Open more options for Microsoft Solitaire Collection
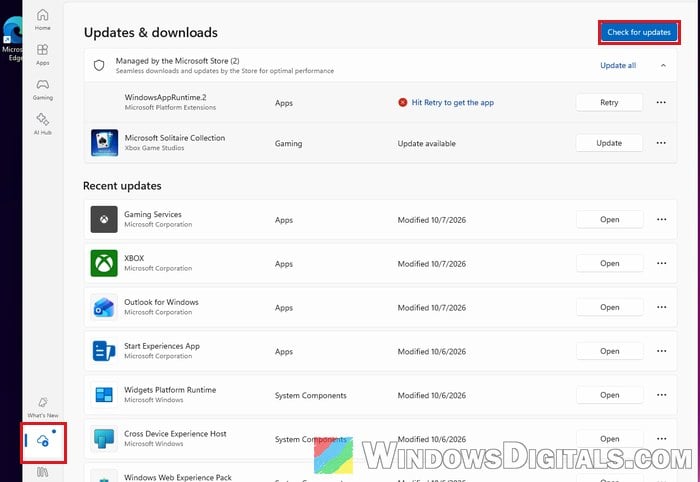Image resolution: width=700 pixels, height=482 pixels. pyautogui.click(x=661, y=143)
